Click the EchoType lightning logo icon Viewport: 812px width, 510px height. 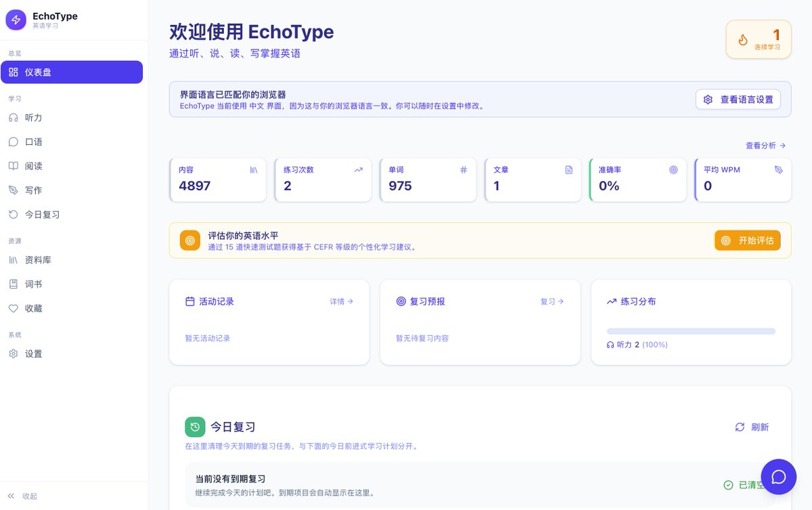pyautogui.click(x=16, y=20)
